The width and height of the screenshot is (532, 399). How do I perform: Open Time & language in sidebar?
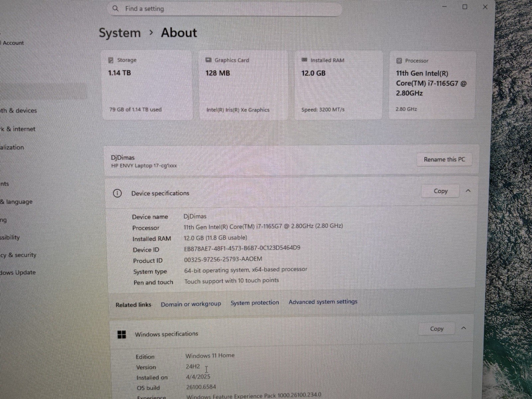tap(16, 202)
